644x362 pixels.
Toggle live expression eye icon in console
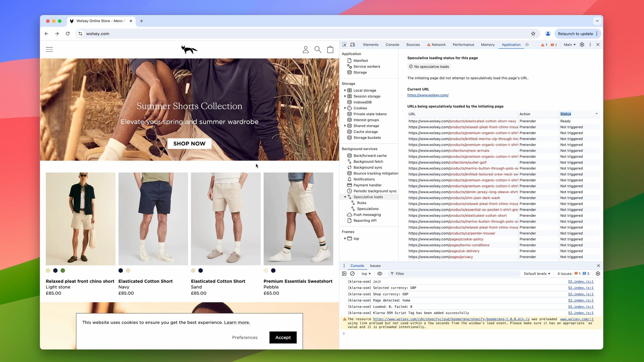click(x=380, y=274)
